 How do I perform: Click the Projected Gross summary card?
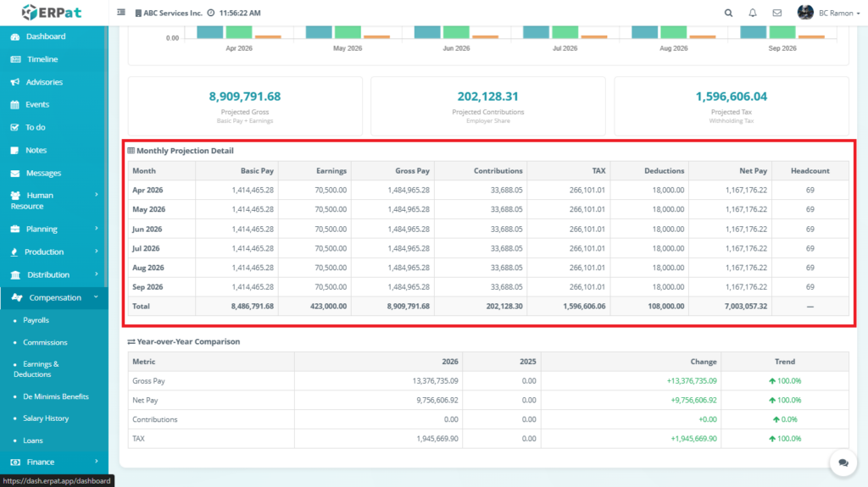245,106
